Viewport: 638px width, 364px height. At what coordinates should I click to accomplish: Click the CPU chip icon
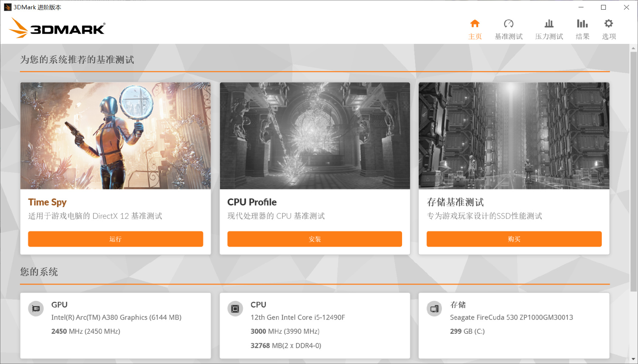[x=235, y=309]
